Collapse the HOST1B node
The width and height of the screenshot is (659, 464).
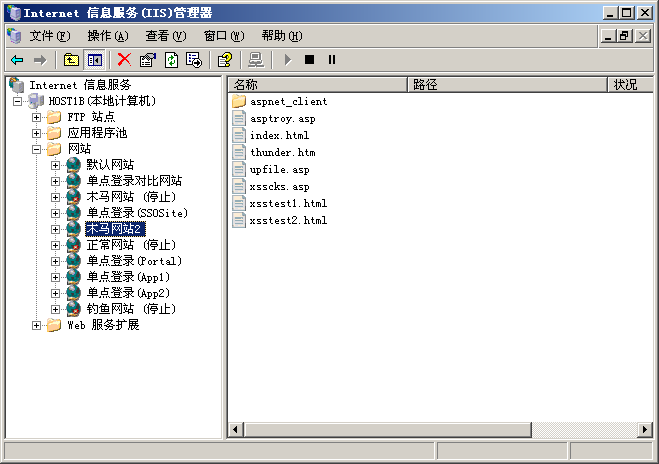coord(17,101)
